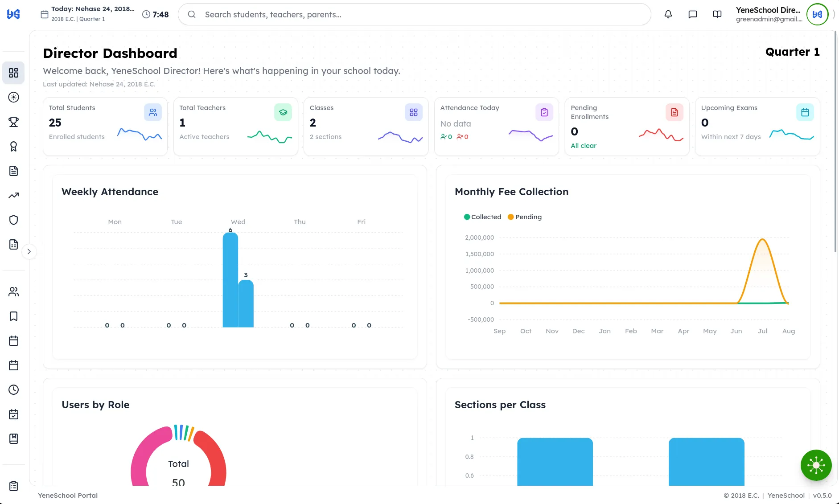Select the calendar-check sidebar icon

[13, 414]
